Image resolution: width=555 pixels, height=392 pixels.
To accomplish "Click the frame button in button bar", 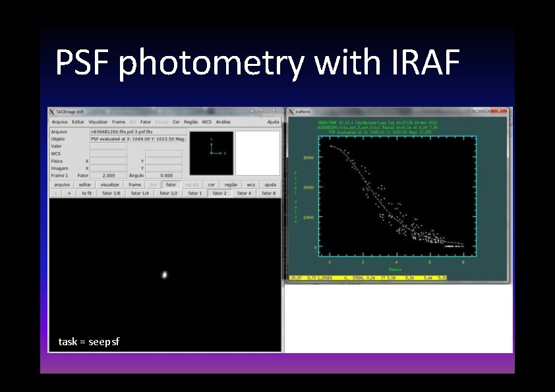I will [x=134, y=184].
